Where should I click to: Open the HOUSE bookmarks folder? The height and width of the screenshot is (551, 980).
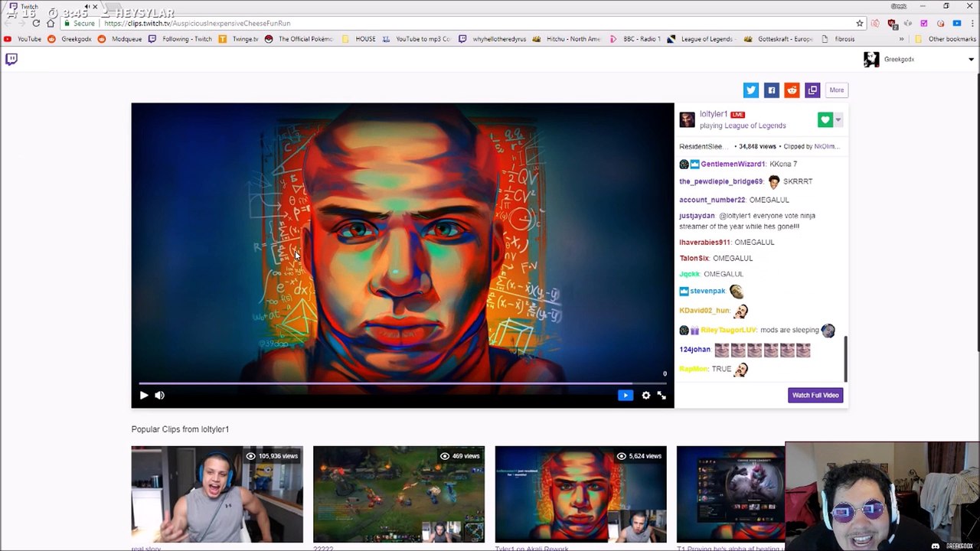point(359,39)
